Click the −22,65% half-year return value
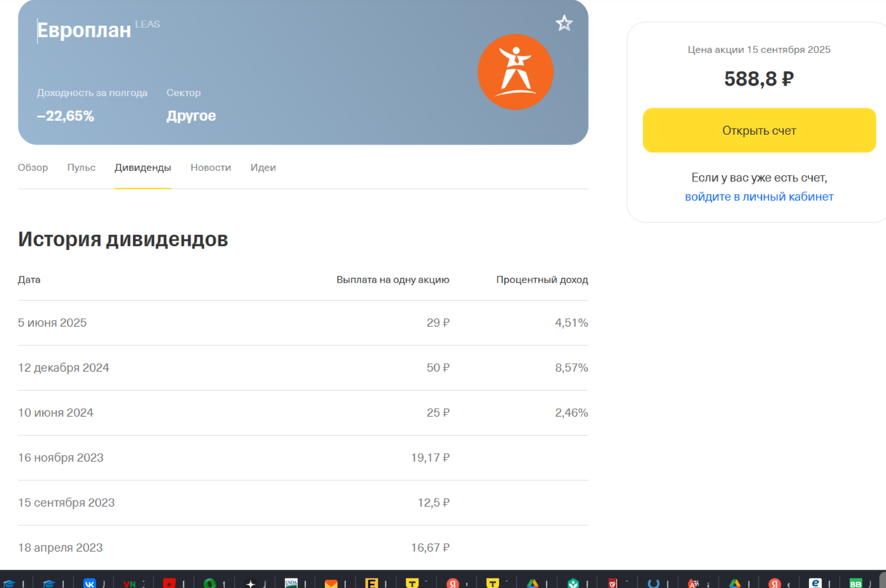886x588 pixels. tap(66, 116)
